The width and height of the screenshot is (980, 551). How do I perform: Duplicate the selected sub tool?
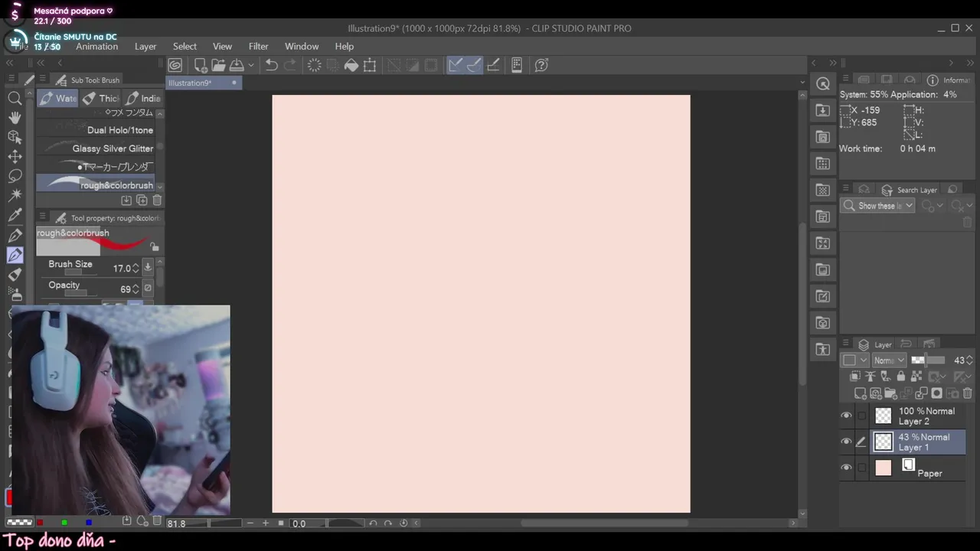tap(142, 201)
